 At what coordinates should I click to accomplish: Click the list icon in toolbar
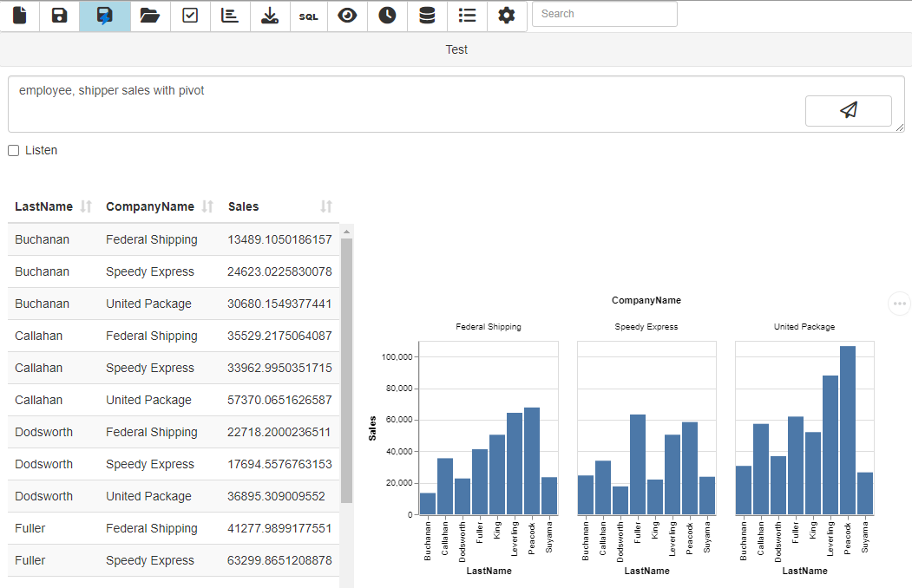(467, 16)
